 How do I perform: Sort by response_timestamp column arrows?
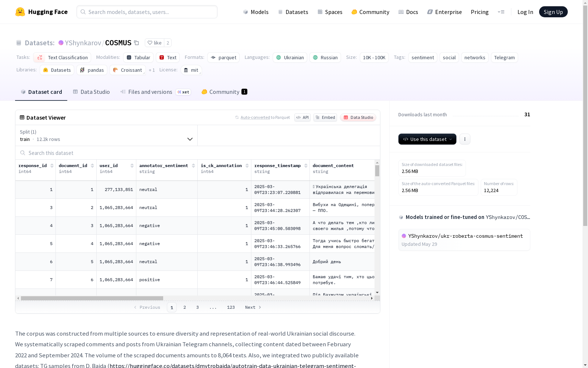[x=306, y=166]
